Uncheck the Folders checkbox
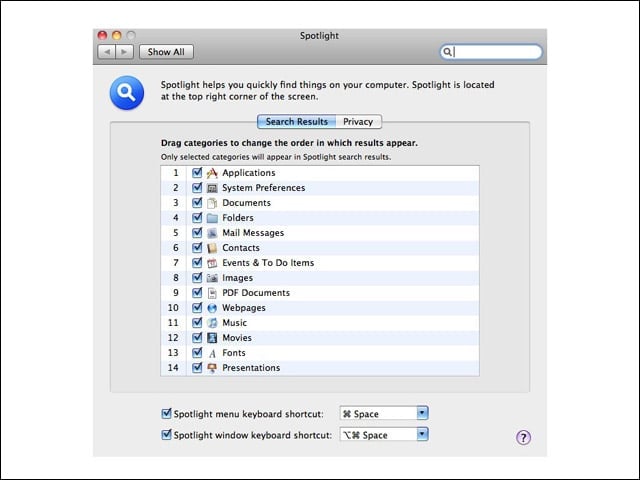This screenshot has width=640, height=480. click(x=197, y=218)
